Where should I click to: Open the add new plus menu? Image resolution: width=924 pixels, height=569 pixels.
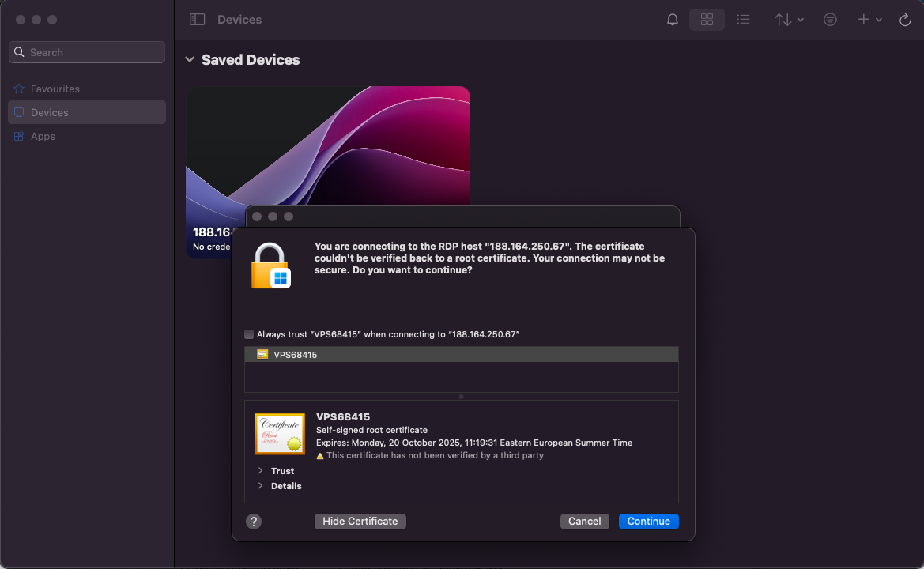click(869, 20)
